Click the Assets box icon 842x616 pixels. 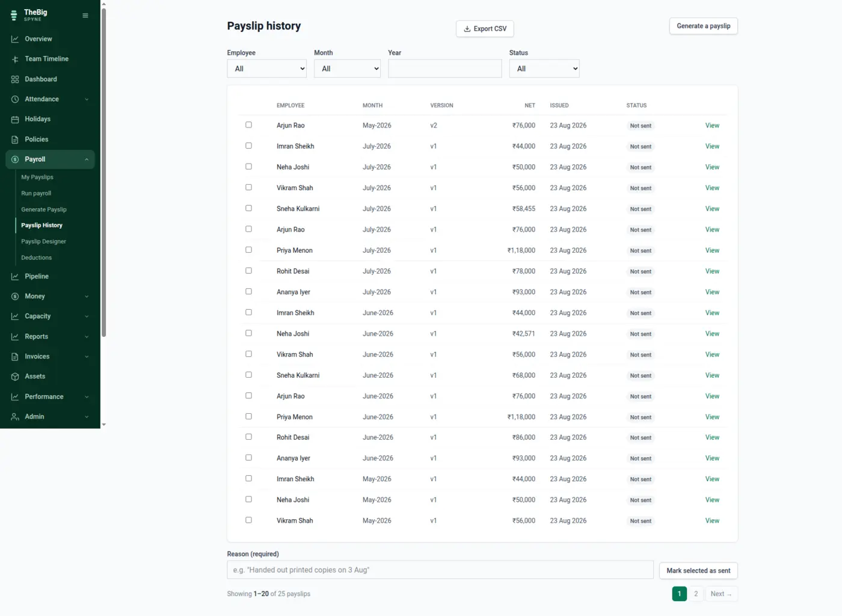(x=15, y=377)
